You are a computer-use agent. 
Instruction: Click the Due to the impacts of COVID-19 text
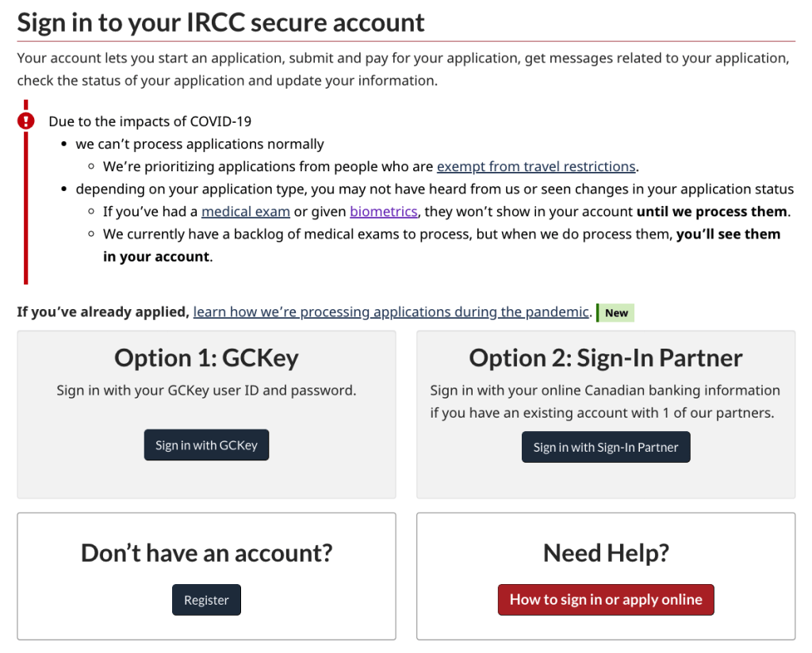(150, 121)
